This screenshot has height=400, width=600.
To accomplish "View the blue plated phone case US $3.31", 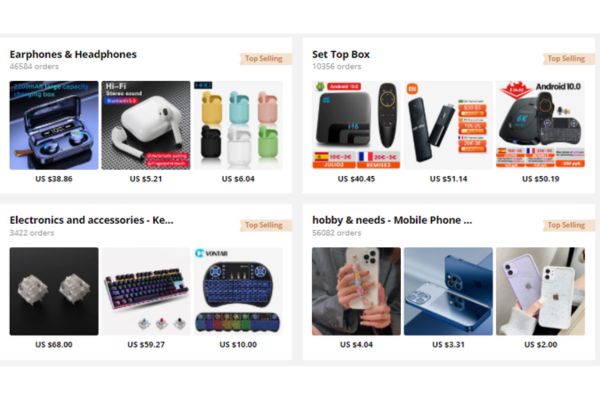I will click(x=448, y=291).
